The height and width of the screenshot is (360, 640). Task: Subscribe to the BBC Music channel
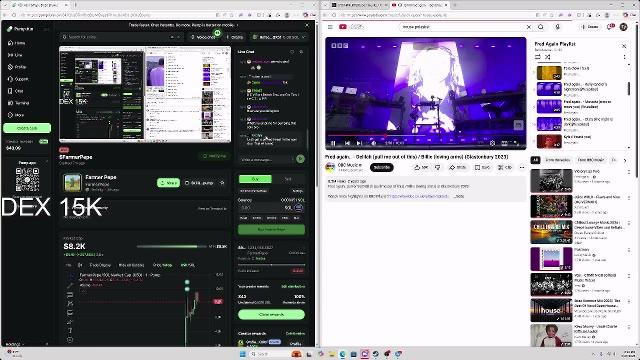381,167
